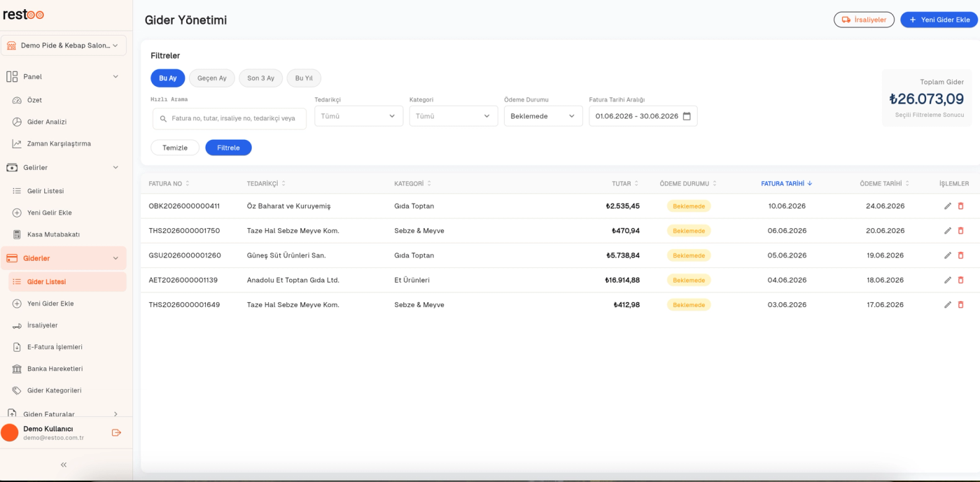Click the Demo Kullanıcı avatar circle

pos(10,432)
